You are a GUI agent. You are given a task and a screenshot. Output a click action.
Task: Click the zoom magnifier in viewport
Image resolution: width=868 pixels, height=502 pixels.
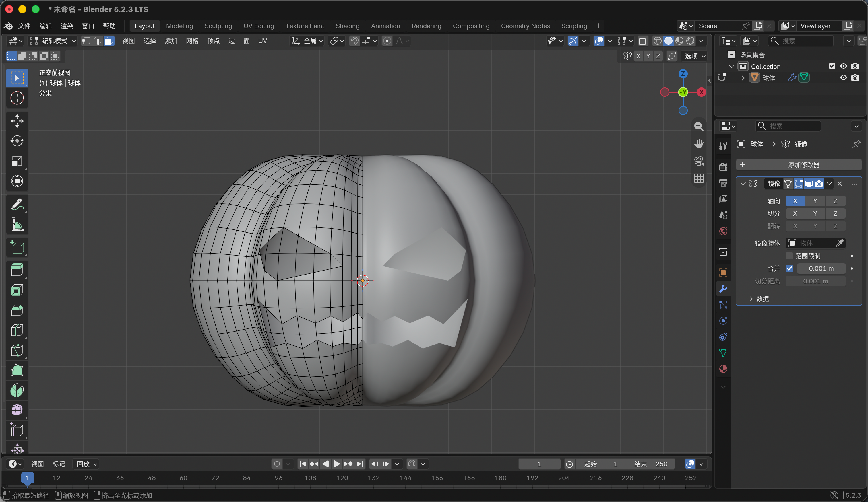[699, 127]
